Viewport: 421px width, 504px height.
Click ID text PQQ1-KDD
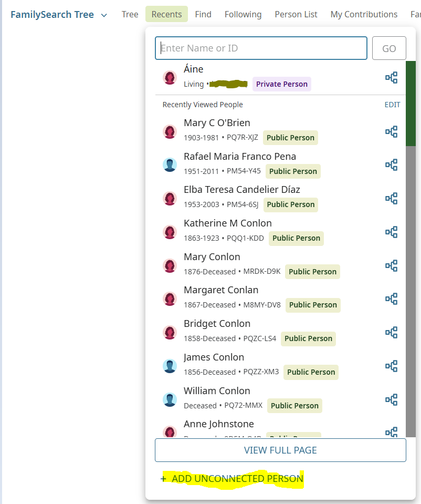click(245, 238)
